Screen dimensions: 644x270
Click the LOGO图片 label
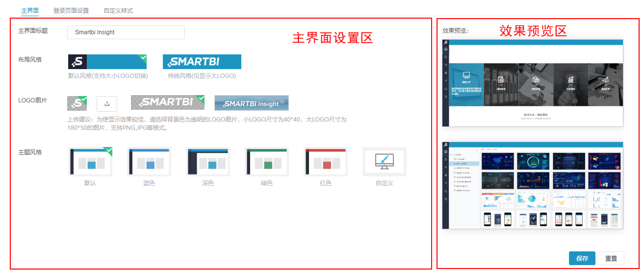33,100
